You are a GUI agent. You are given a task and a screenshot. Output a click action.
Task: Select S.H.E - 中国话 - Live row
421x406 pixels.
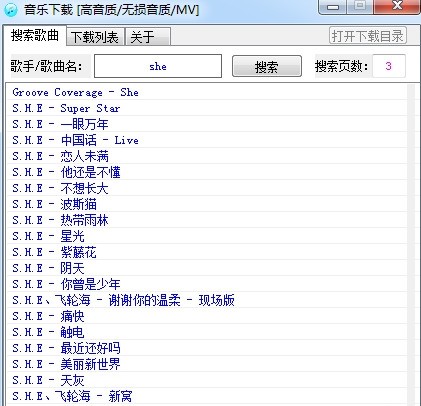(x=207, y=140)
